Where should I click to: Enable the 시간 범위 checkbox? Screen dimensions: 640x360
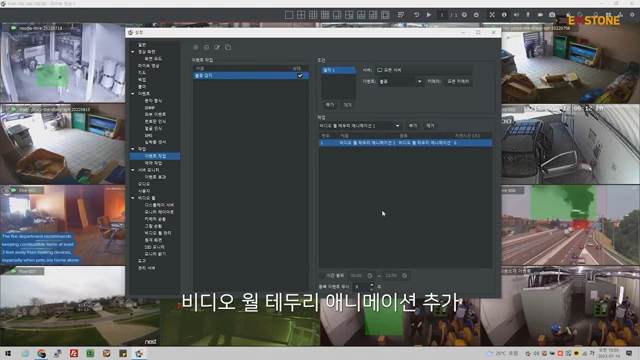(322, 276)
